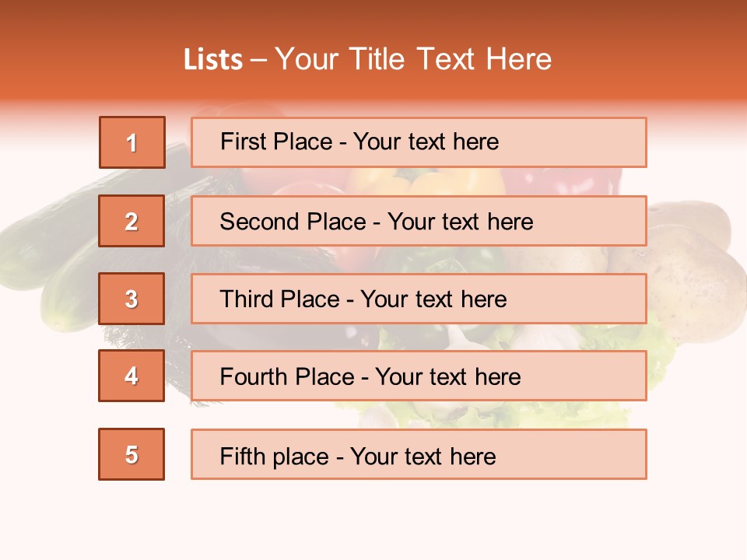
Task: Click the number 3 box
Action: pyautogui.click(x=132, y=299)
